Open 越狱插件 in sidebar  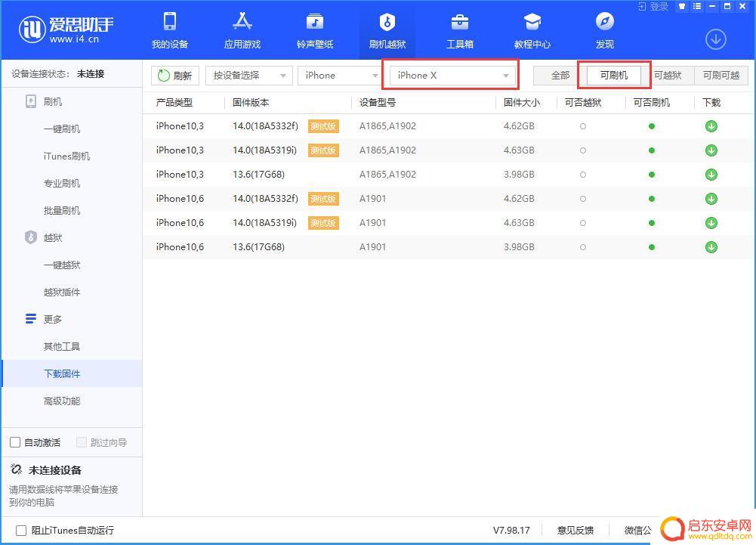(x=62, y=292)
